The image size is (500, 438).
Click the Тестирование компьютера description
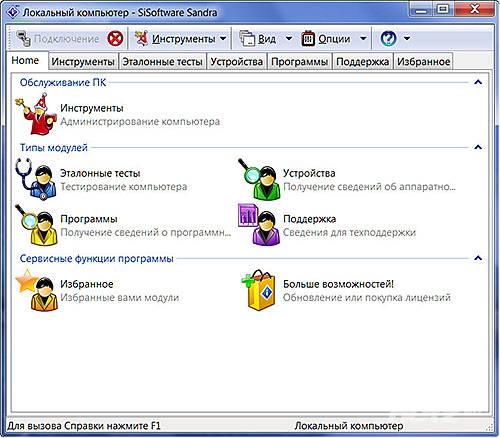pos(123,187)
